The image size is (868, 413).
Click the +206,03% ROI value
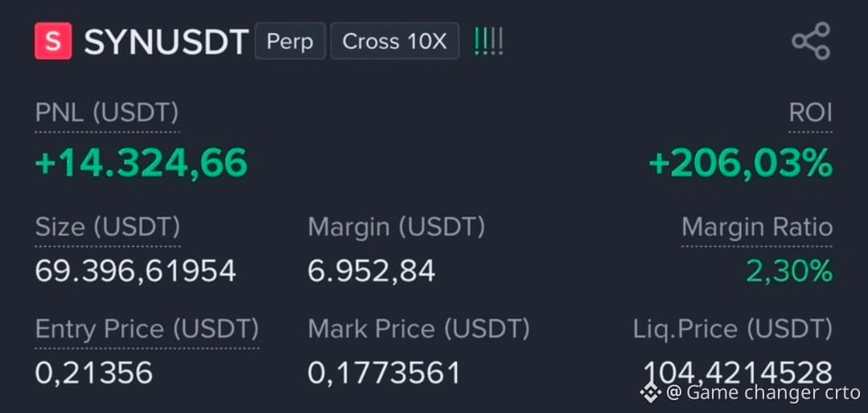click(741, 163)
